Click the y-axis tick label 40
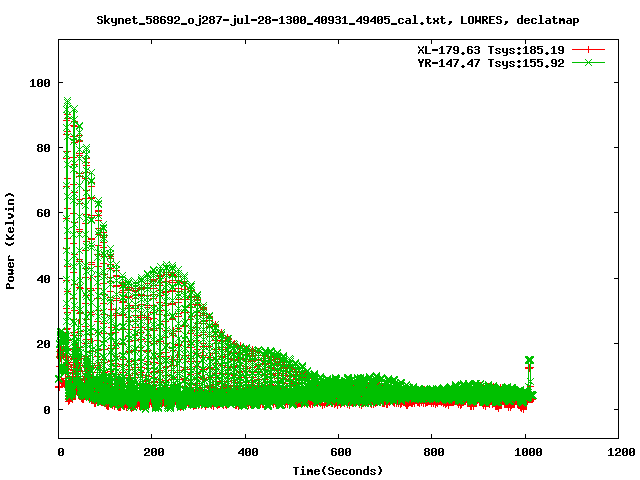The image size is (640, 480). pyautogui.click(x=43, y=280)
